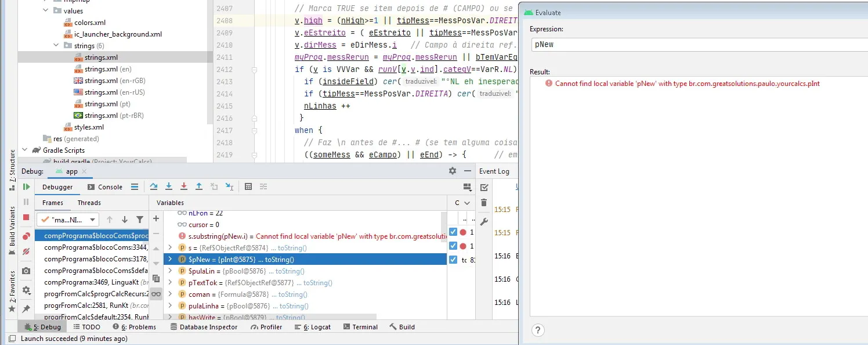Toggle the glasses Show Watches icon
This screenshot has height=345, width=868.
(155, 294)
